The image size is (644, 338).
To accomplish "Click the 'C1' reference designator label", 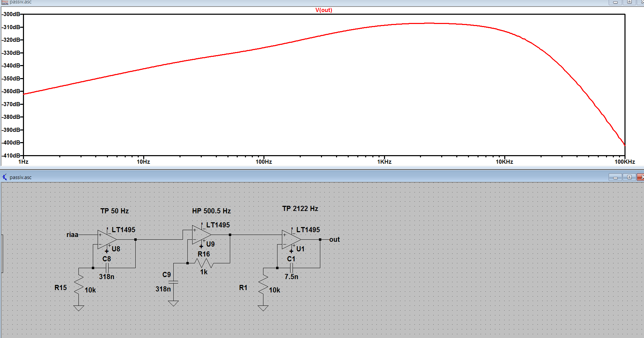I will 291,259.
